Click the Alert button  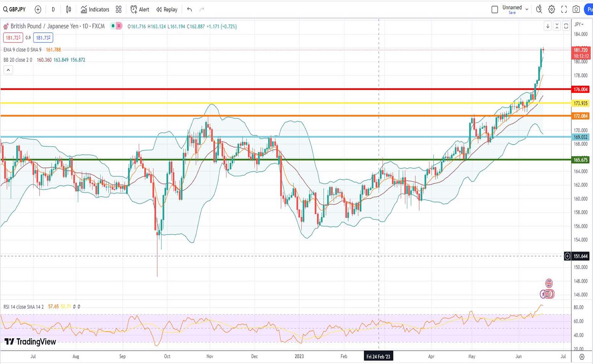pos(140,10)
